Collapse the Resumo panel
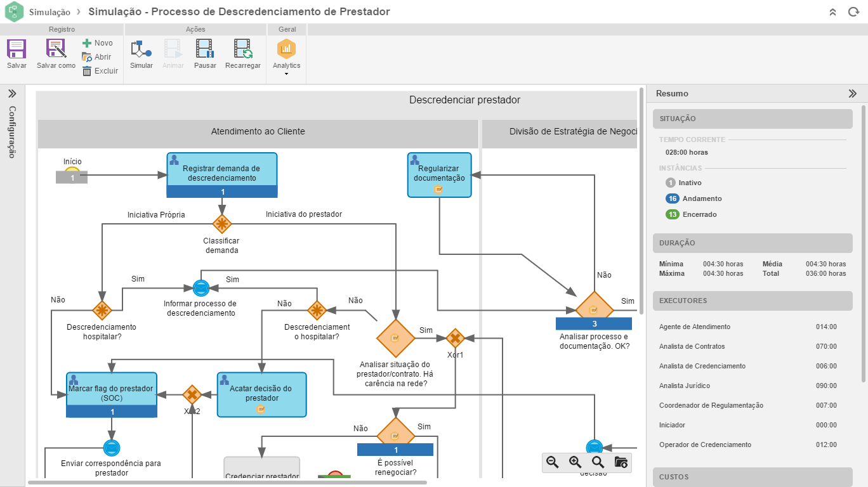This screenshot has height=487, width=868. click(853, 94)
